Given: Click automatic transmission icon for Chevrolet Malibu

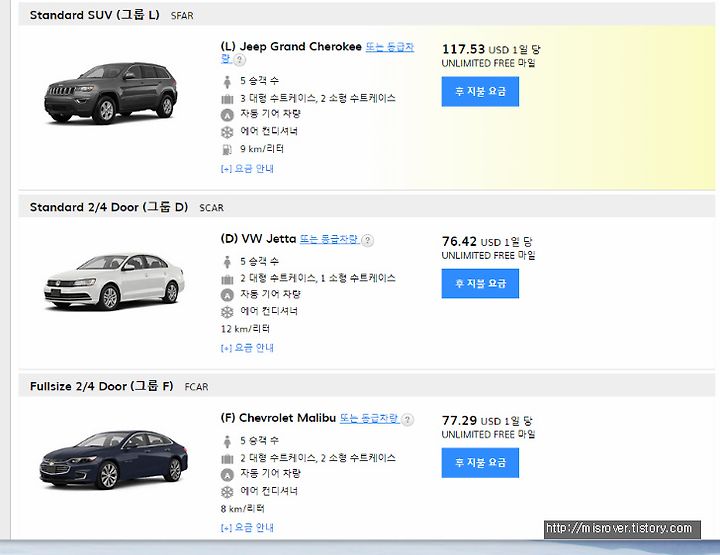Looking at the screenshot, I should (227, 474).
